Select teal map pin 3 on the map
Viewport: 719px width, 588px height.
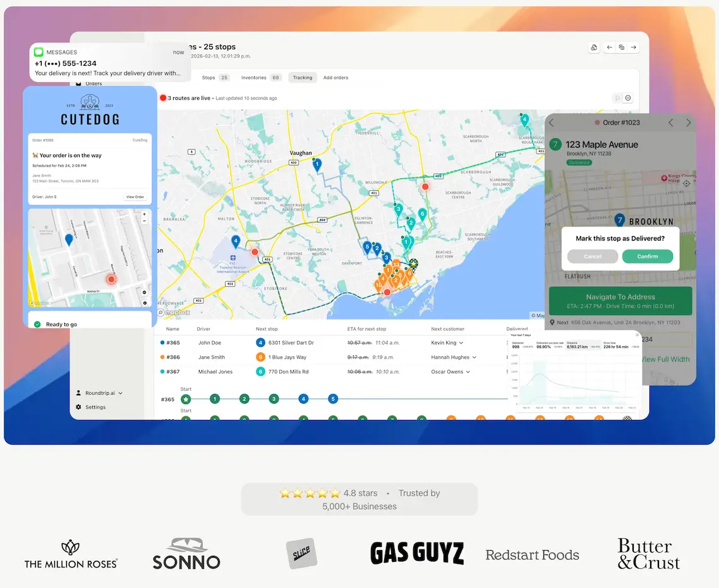(399, 210)
